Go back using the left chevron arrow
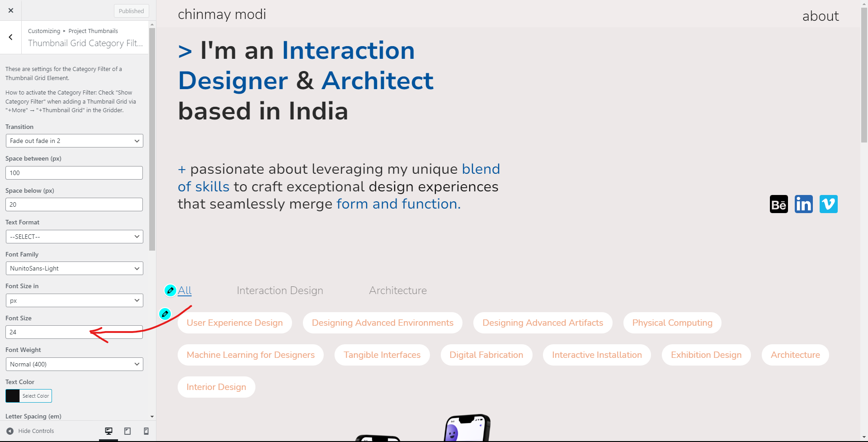The width and height of the screenshot is (868, 442). click(11, 37)
